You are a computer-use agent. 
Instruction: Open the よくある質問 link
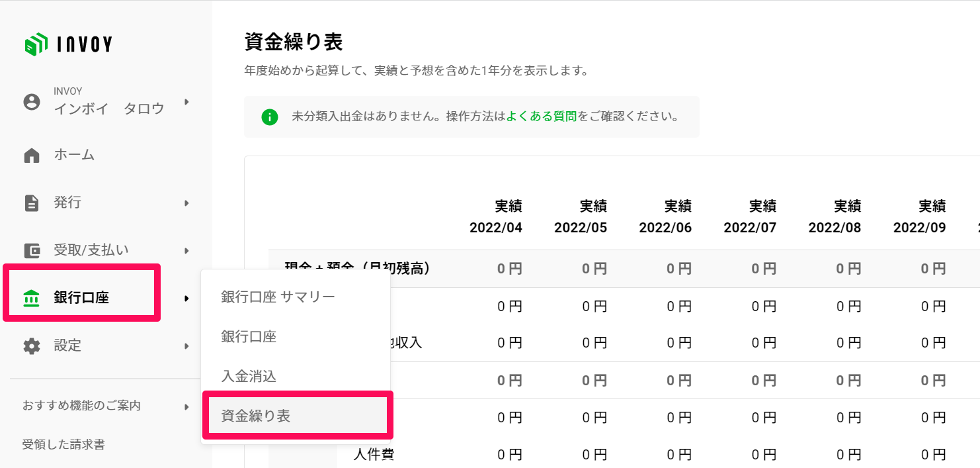[541, 117]
